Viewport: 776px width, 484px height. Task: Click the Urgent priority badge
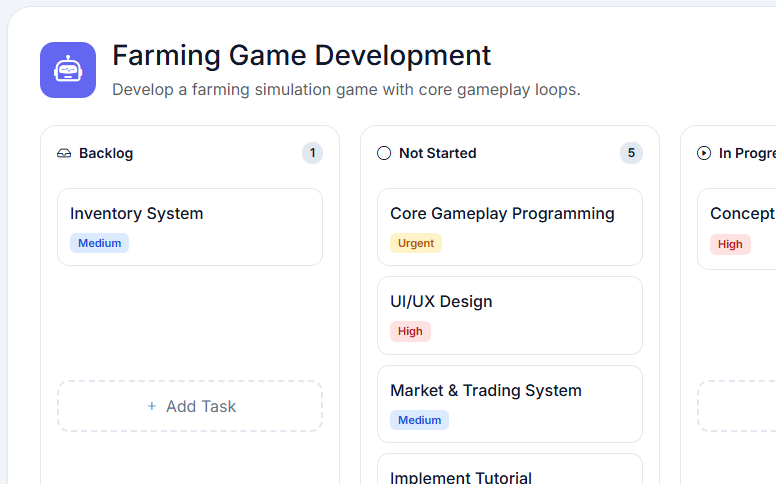[x=415, y=243]
